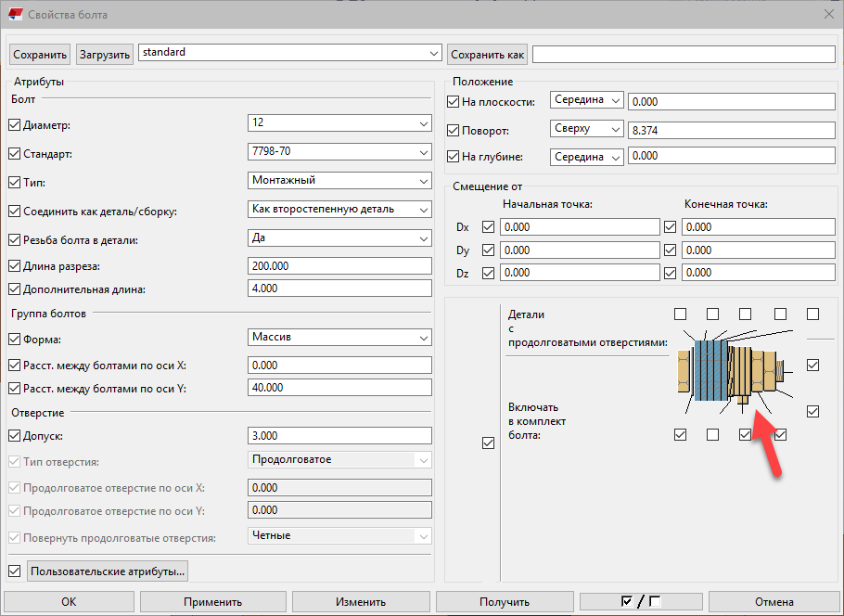
Task: Toggle the start point Dx checkbox
Action: 488,226
